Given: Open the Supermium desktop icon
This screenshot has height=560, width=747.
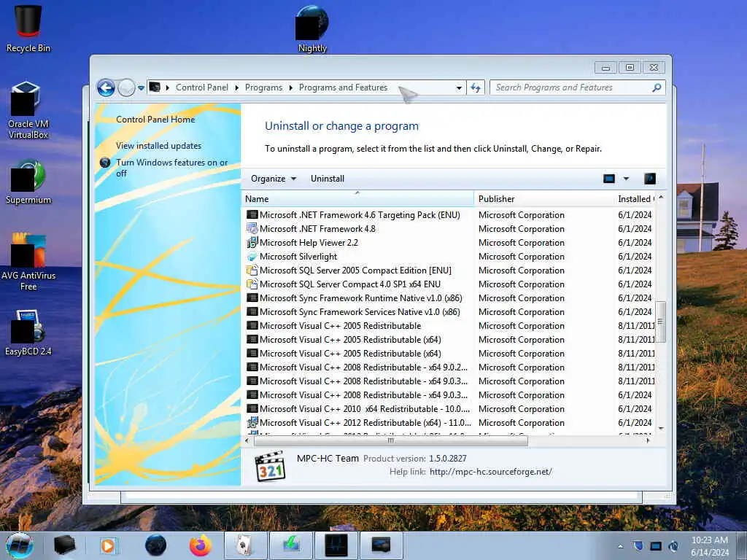Looking at the screenshot, I should click(x=28, y=182).
